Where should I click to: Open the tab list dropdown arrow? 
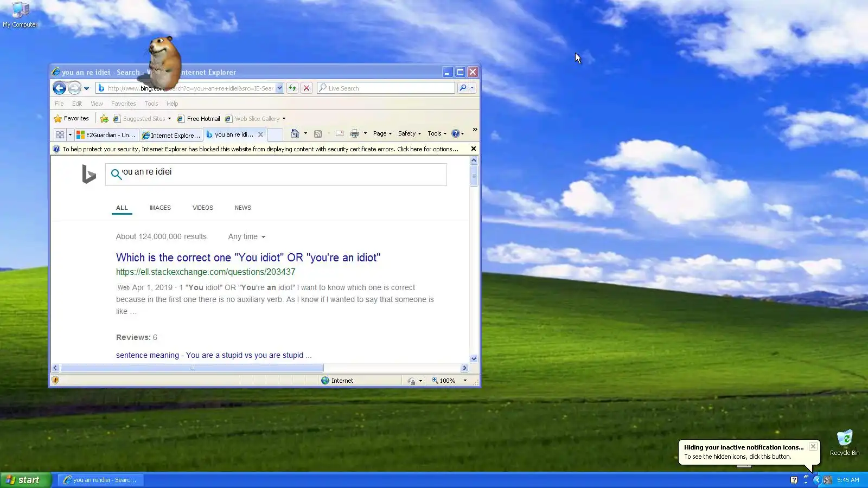[x=70, y=134]
